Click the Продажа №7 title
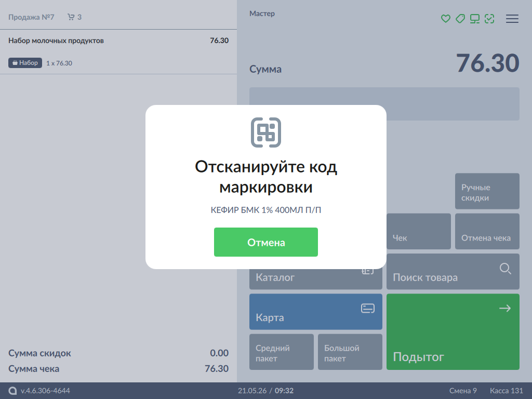The height and width of the screenshot is (399, 532). click(x=31, y=17)
